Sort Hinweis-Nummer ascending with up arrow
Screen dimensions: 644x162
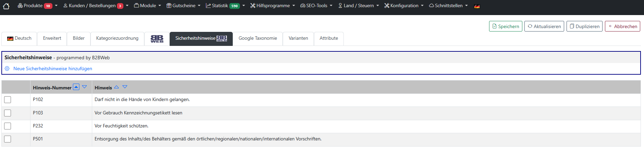(76, 87)
